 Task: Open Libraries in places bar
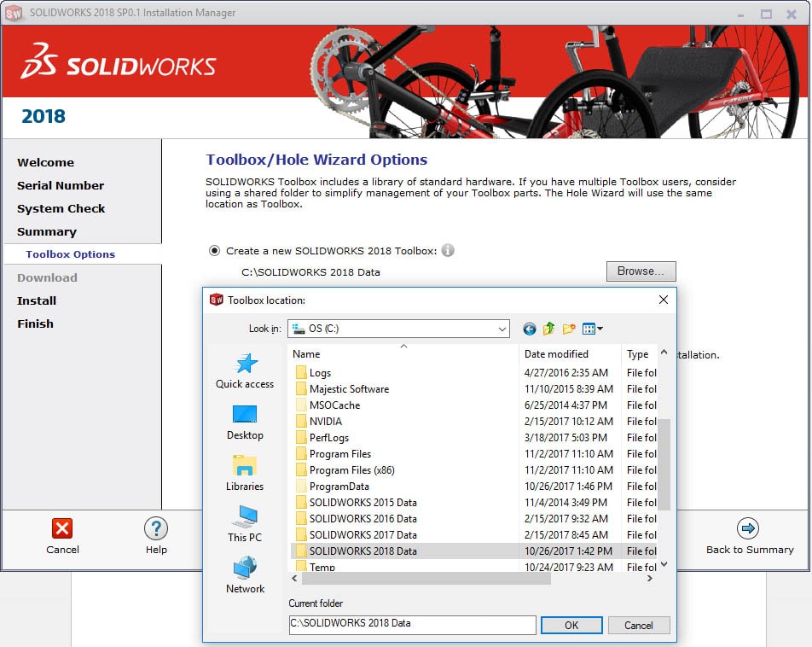pos(245,474)
